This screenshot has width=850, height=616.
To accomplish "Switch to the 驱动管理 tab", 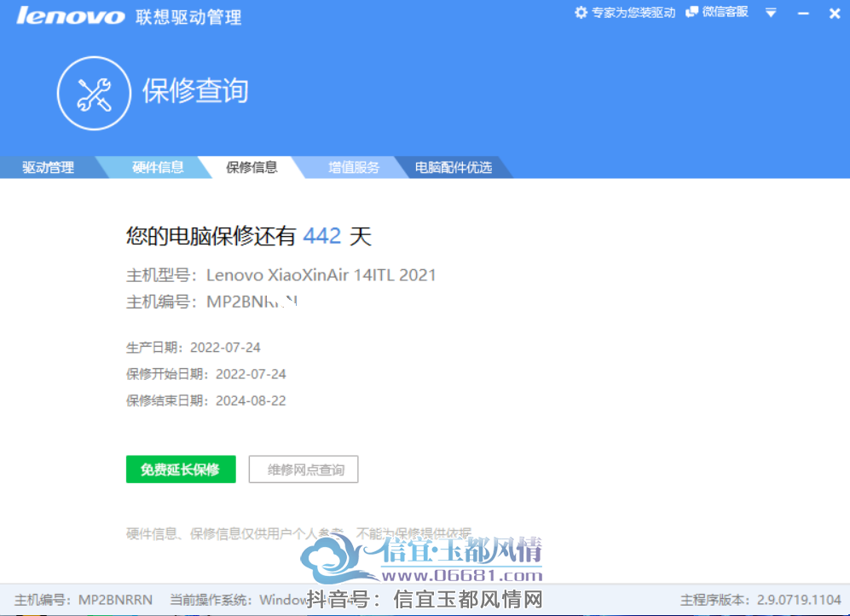I will click(x=48, y=167).
